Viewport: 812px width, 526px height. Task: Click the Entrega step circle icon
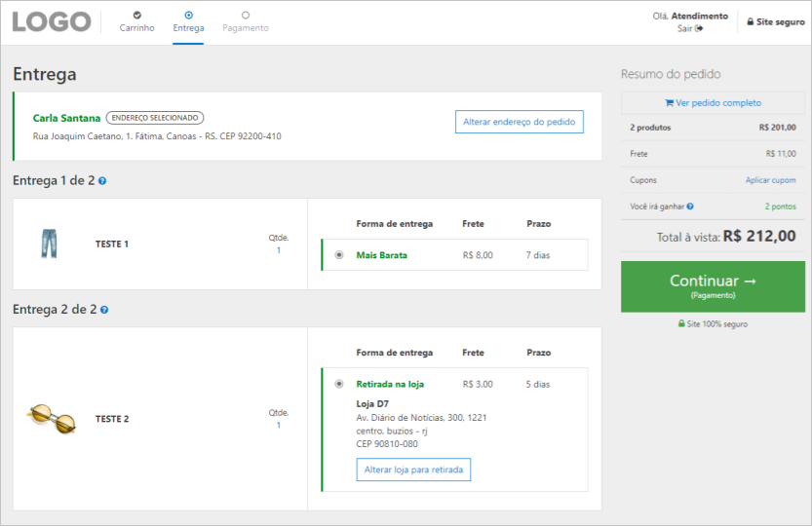tap(188, 15)
